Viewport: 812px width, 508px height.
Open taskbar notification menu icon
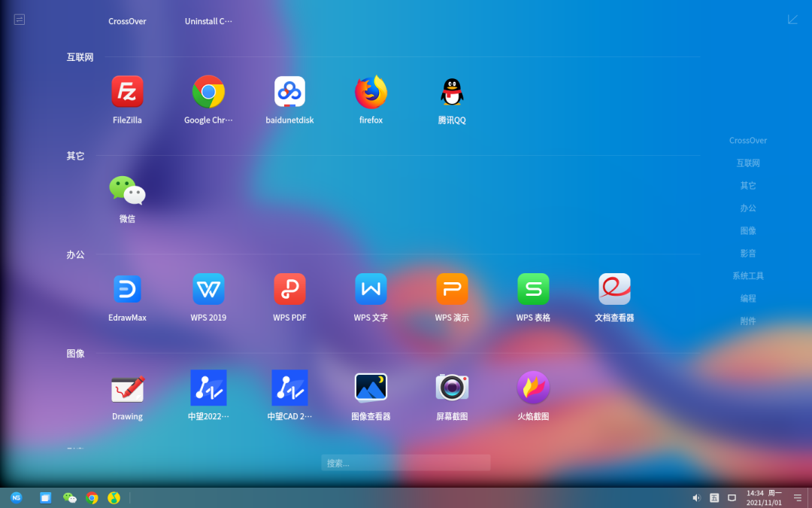click(798, 498)
